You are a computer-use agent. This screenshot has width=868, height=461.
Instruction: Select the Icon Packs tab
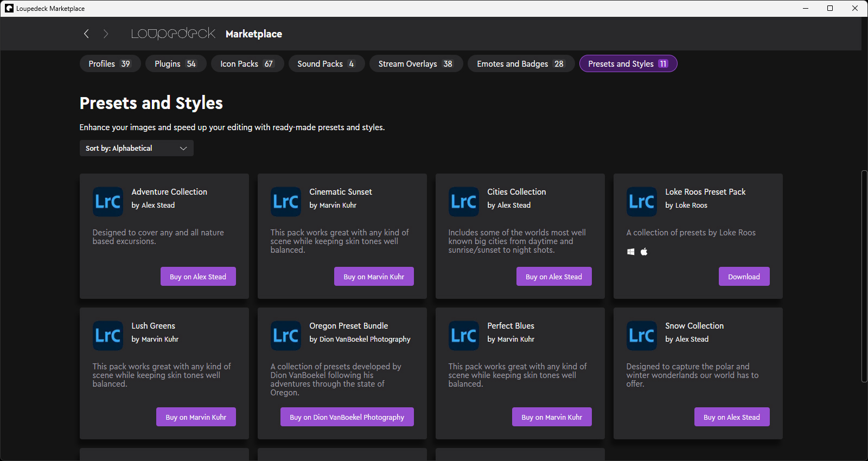(247, 63)
